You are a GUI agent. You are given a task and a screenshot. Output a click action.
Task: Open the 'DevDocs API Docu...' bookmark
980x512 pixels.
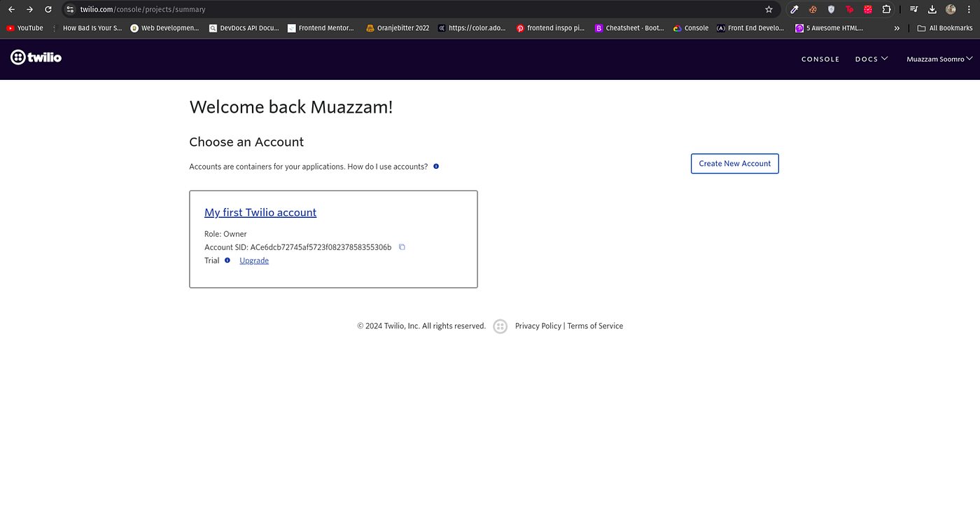pos(244,28)
